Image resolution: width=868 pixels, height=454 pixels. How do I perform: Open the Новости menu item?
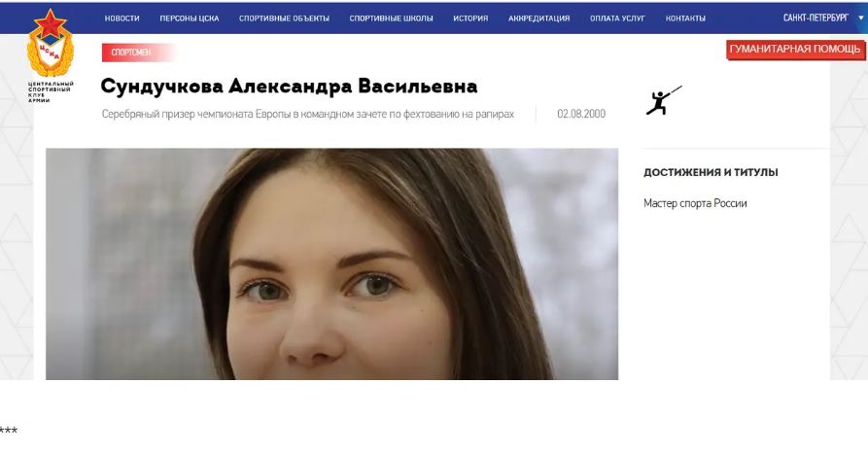pyautogui.click(x=122, y=18)
